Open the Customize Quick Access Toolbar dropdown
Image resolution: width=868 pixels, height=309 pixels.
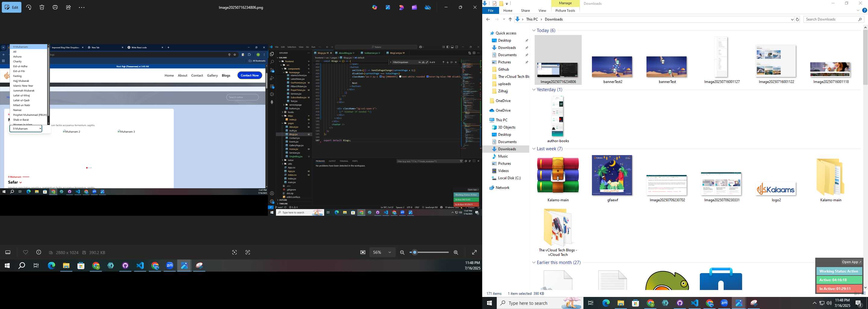(x=507, y=4)
